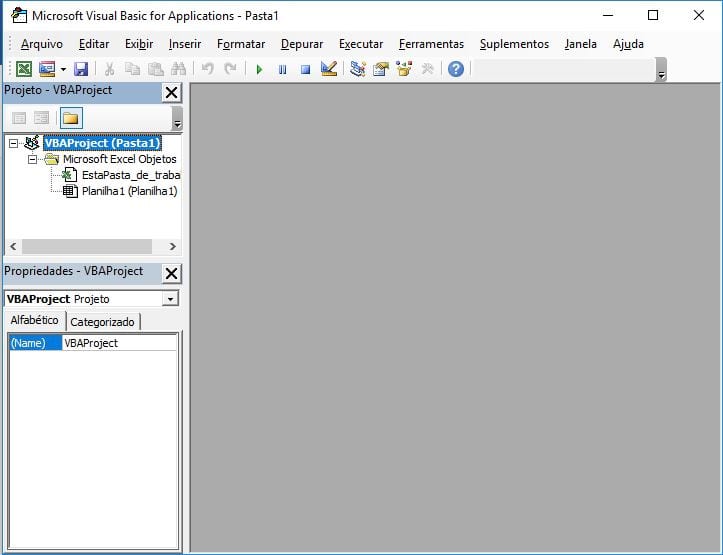The height and width of the screenshot is (555, 723).
Task: Toggle Design Mode icon
Action: (x=329, y=69)
